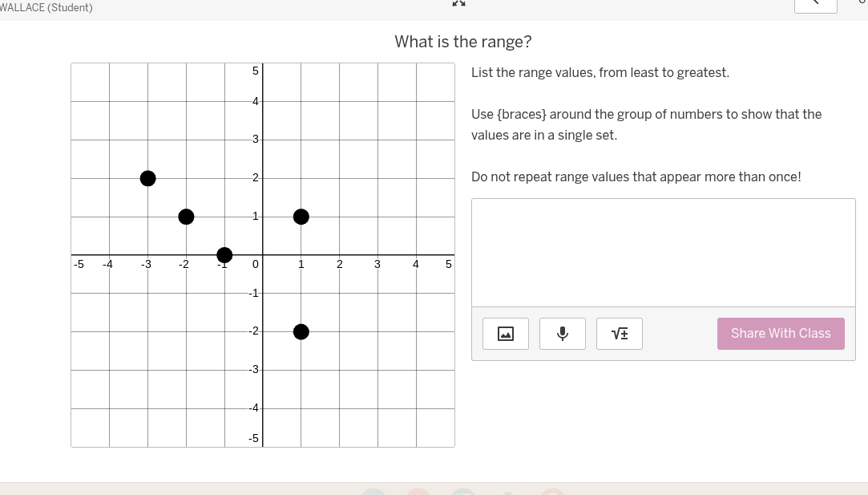Click the WALLACE (Student) name label
868x495 pixels.
click(46, 7)
